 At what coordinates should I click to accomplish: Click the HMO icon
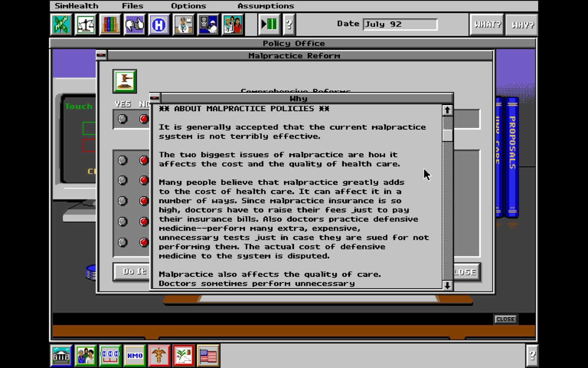coord(135,355)
